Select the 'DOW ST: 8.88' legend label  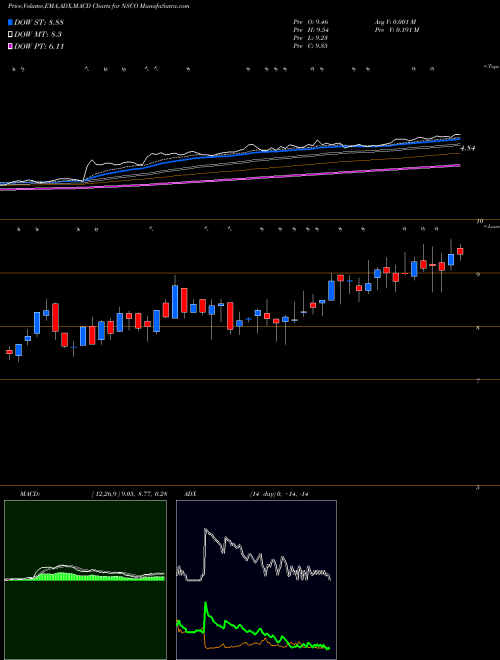click(39, 23)
